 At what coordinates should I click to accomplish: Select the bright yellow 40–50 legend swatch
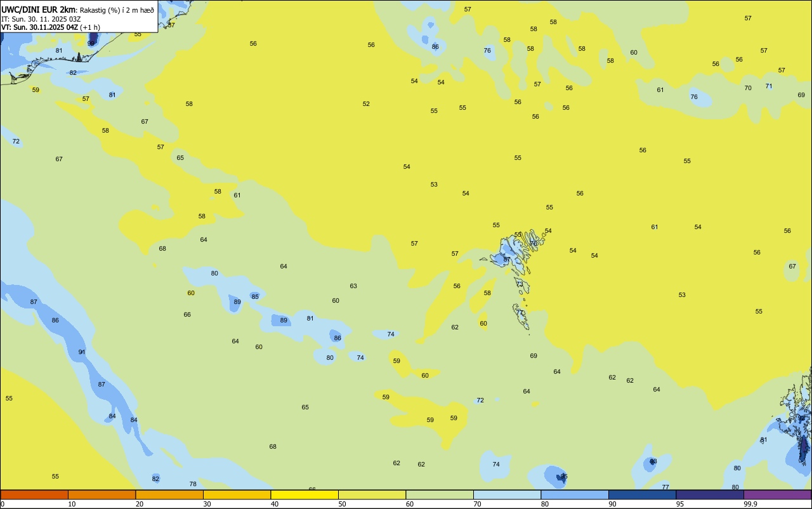pyautogui.click(x=304, y=494)
